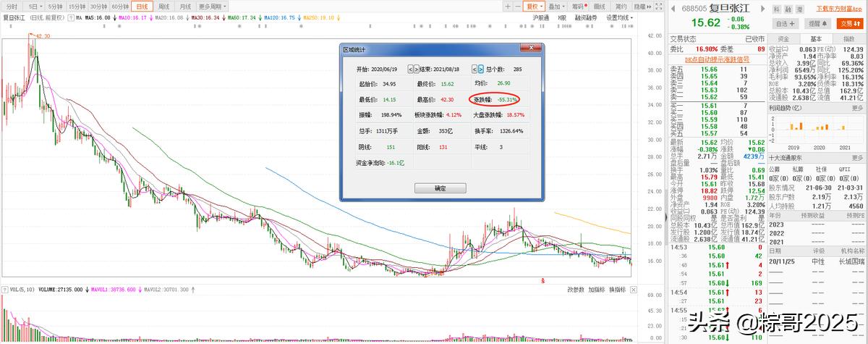Open the 指数 tab in quote panel
Image resolution: width=868 pixels, height=344 pixels.
pyautogui.click(x=848, y=39)
